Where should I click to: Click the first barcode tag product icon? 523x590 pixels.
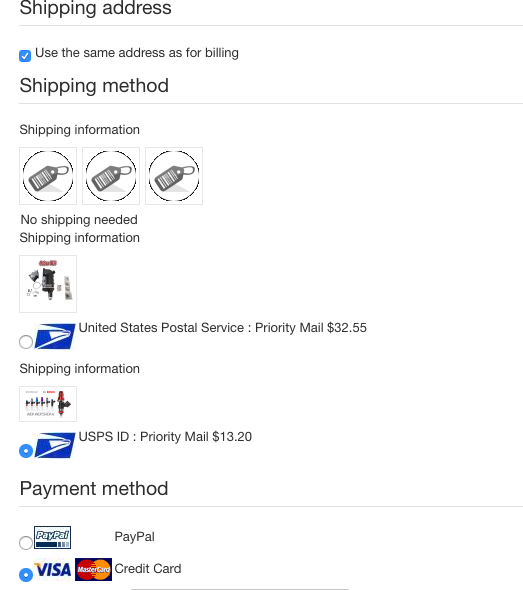click(x=48, y=176)
